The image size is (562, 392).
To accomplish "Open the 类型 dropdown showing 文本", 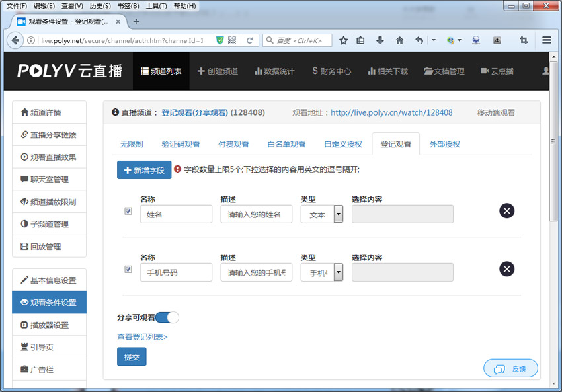I will point(337,214).
